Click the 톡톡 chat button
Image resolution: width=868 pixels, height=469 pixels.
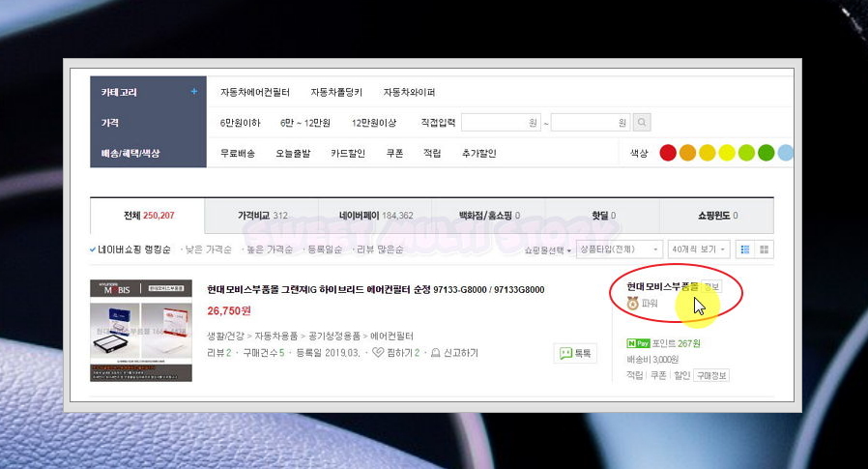[575, 353]
